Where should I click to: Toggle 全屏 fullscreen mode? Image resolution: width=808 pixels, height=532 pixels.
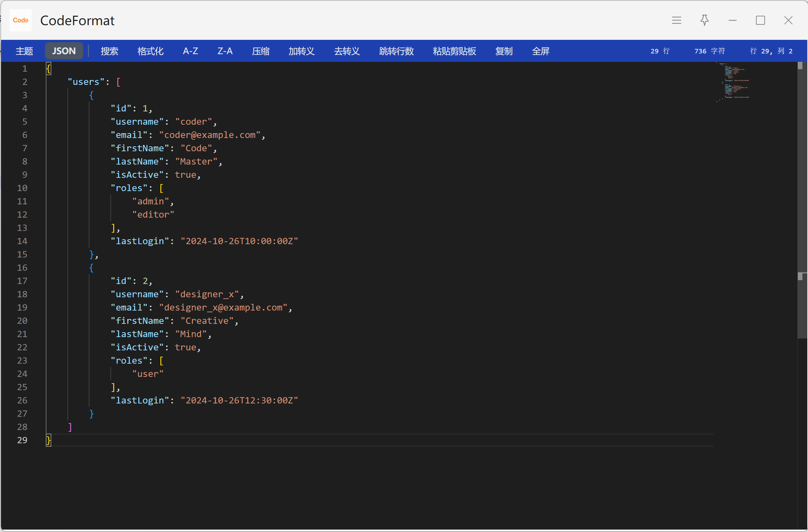(x=541, y=51)
